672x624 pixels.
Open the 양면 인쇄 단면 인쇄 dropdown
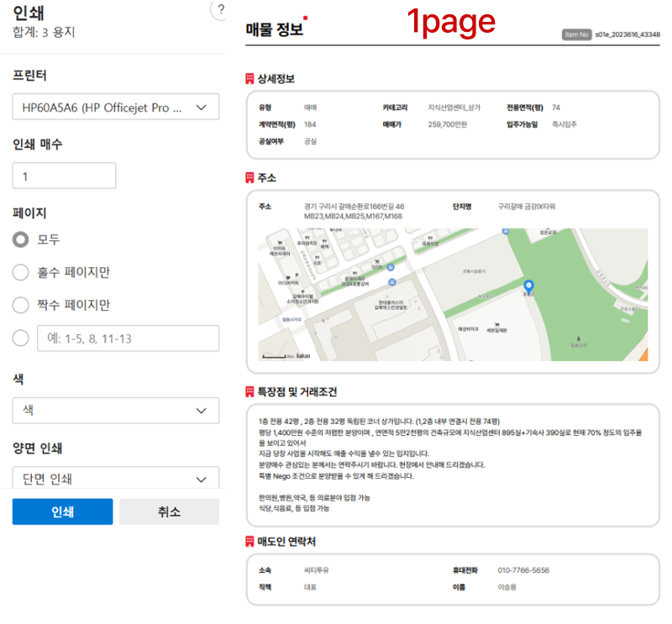coord(116,479)
